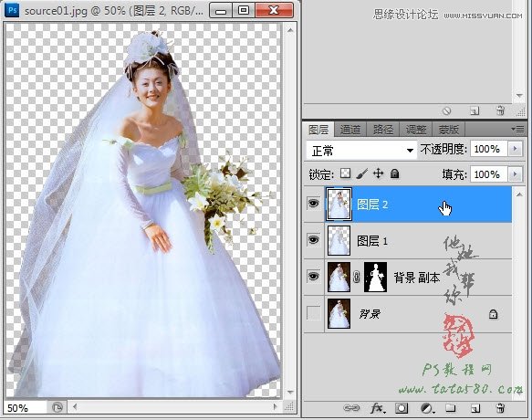Switch to the 通道 tab
Viewport: 532px width, 420px height.
tap(350, 130)
